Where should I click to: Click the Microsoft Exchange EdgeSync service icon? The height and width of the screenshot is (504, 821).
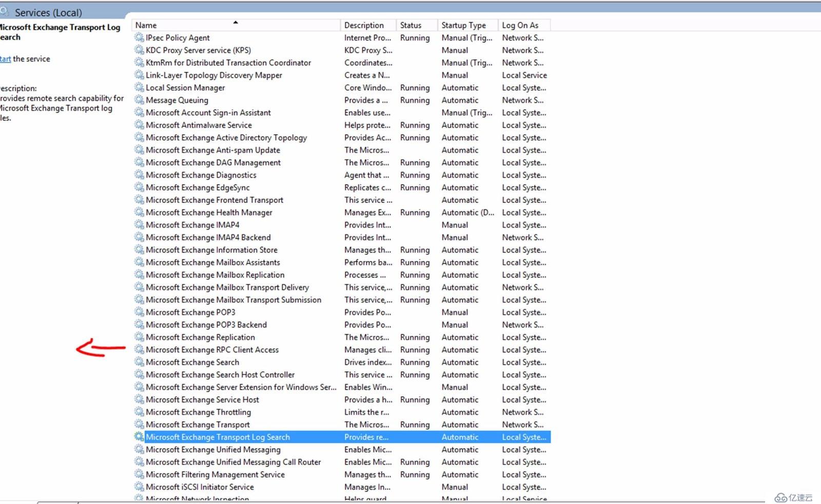(139, 187)
